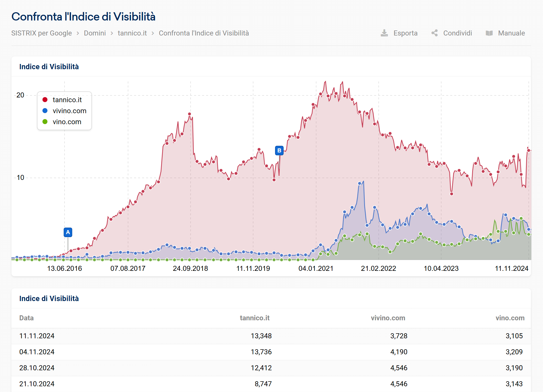Click event marker B on chart
The image size is (543, 392).
click(x=279, y=151)
